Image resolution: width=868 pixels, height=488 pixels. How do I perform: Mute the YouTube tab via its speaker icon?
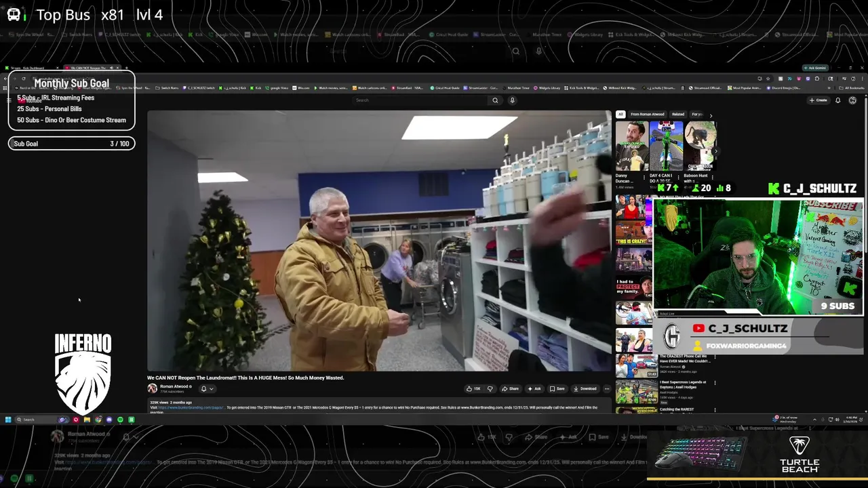point(111,68)
